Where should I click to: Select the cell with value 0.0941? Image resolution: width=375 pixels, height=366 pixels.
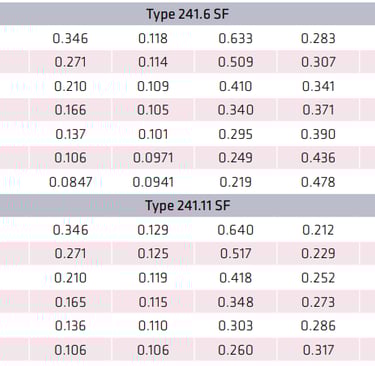point(153,182)
